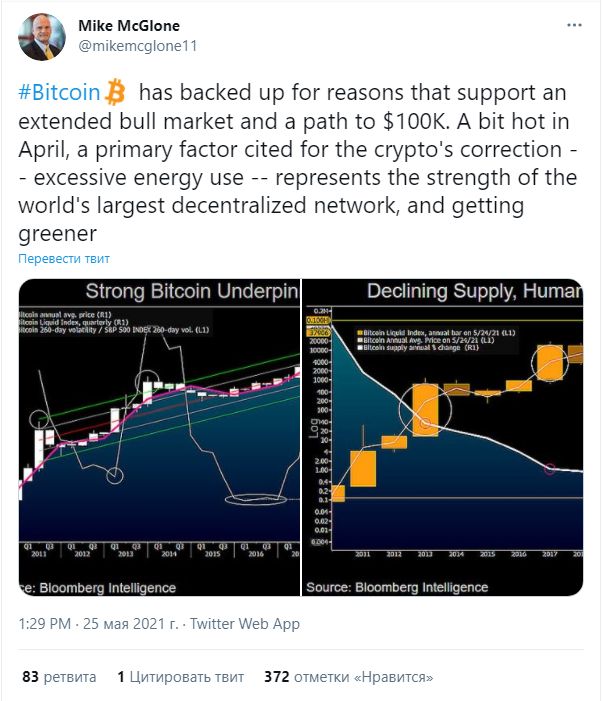This screenshot has height=701, width=602.
Task: Click the Bitcoin emoji icon in the tweet
Action: point(115,92)
